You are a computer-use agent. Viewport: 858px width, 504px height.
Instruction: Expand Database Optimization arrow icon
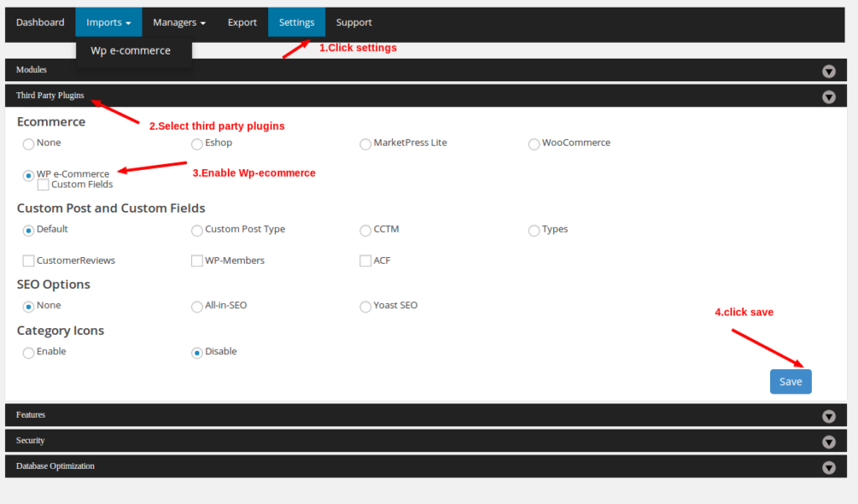coord(829,468)
